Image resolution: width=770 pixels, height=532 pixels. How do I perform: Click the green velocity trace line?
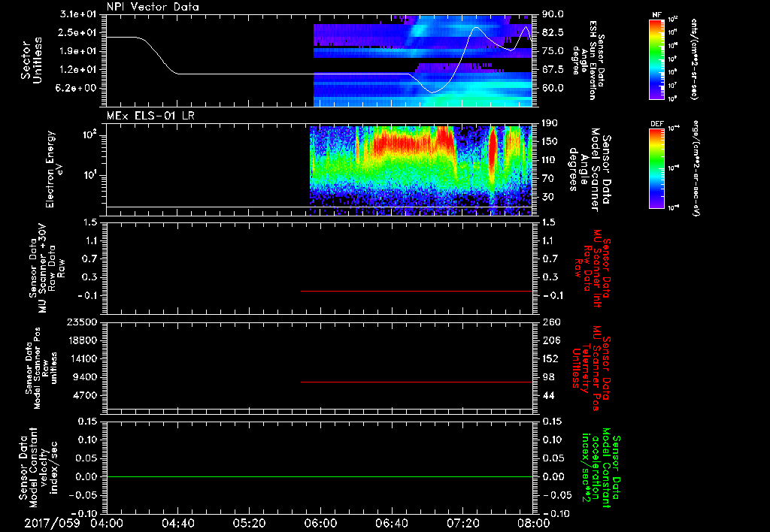pyautogui.click(x=320, y=476)
